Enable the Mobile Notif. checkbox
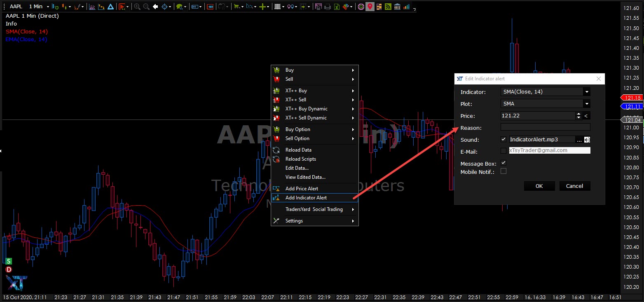The image size is (644, 302). [503, 171]
